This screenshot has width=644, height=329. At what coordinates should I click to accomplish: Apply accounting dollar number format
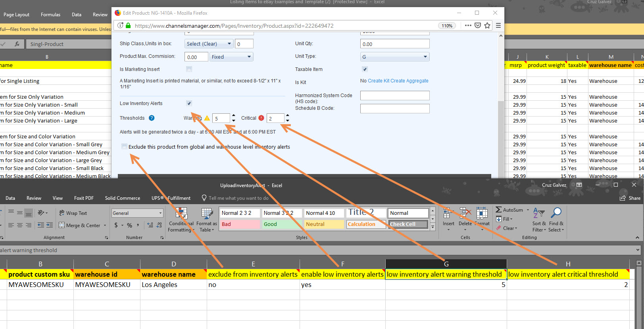pos(116,225)
